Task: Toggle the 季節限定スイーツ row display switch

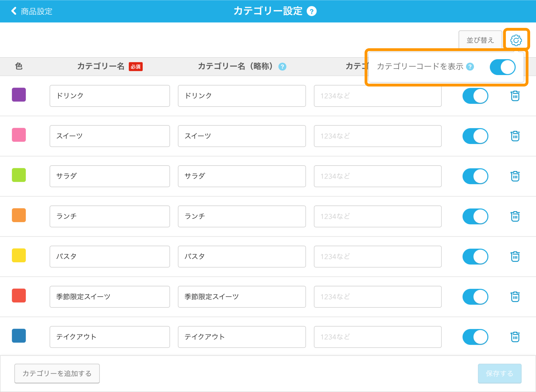Action: [475, 297]
